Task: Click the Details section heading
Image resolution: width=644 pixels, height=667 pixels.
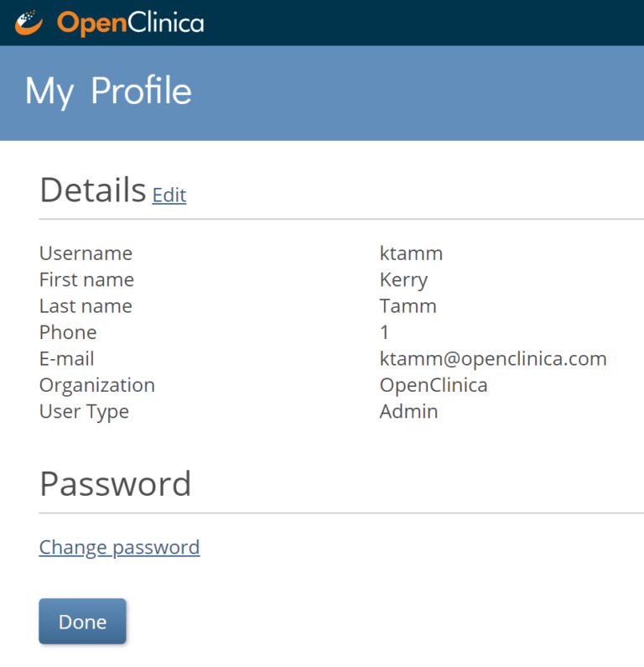Action: click(x=92, y=191)
